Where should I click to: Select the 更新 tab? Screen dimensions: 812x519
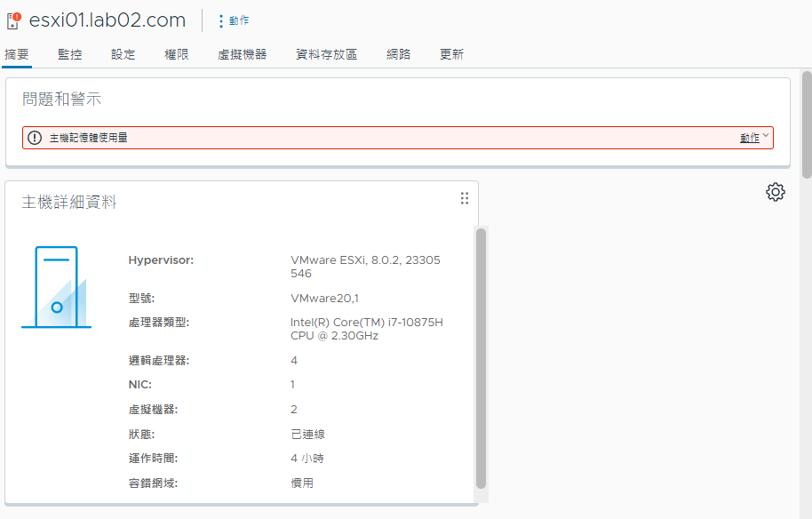point(451,54)
